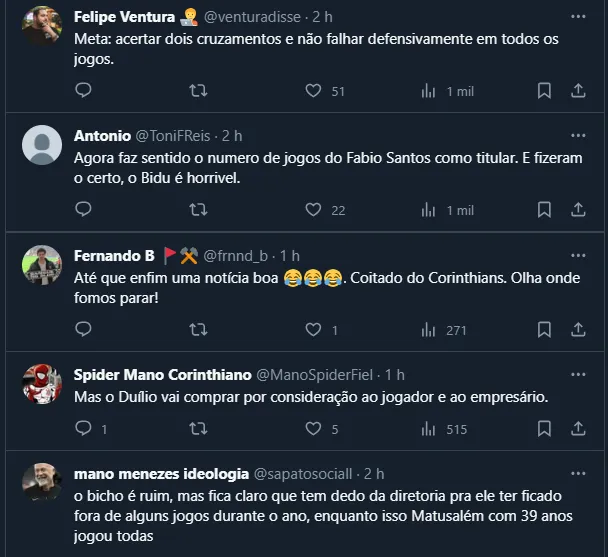Reply to Felipe Ventura's tweet

[x=84, y=90]
